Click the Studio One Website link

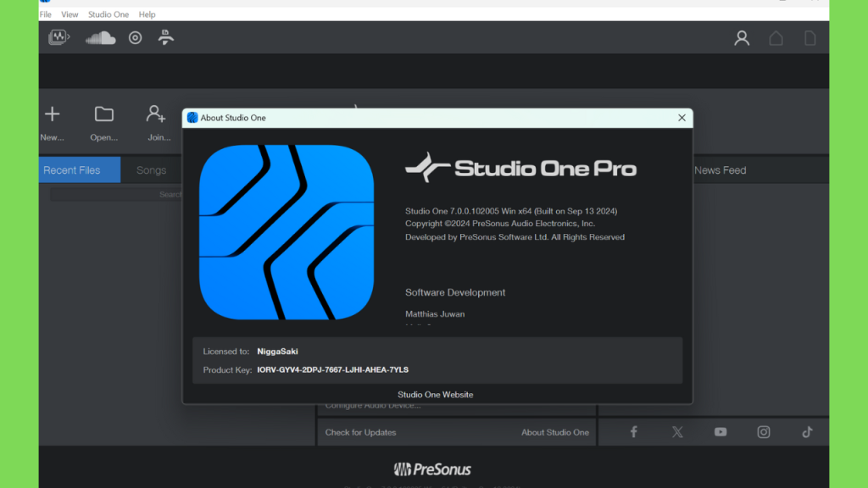[435, 395]
